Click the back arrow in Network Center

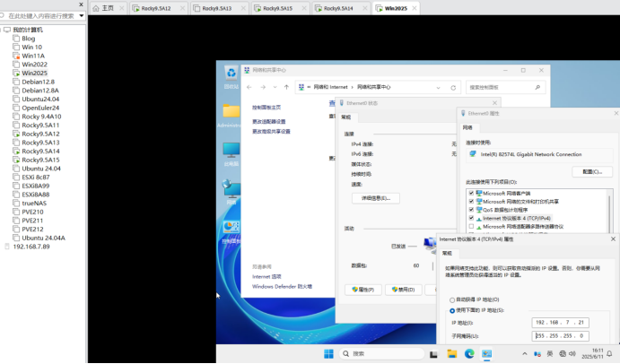click(x=250, y=87)
